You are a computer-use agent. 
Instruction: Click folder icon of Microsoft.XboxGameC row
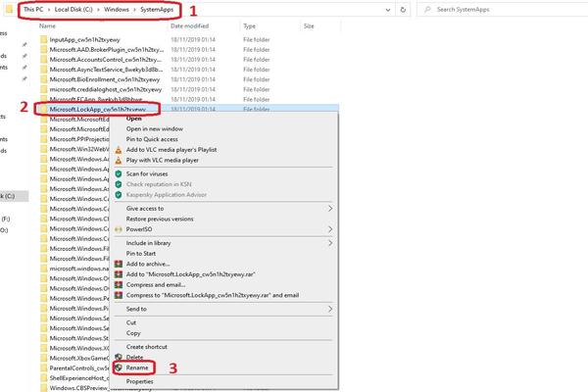click(44, 358)
